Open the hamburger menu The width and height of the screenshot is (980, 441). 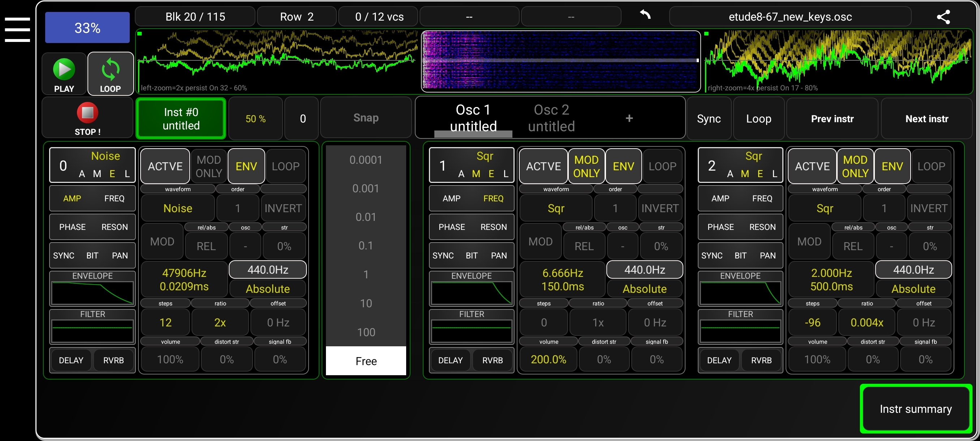pos(17,30)
